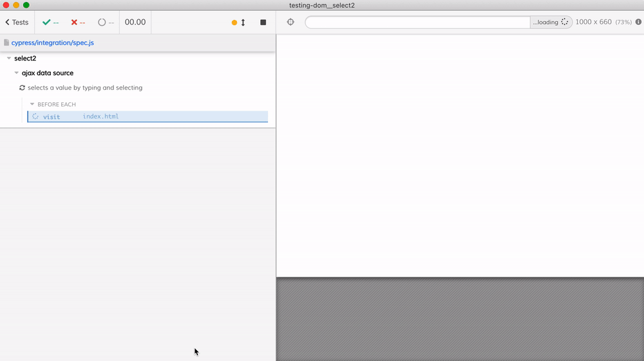Viewport: 644px width, 361px height.
Task: Collapse the BEFORE EACH hook section
Action: pos(32,104)
